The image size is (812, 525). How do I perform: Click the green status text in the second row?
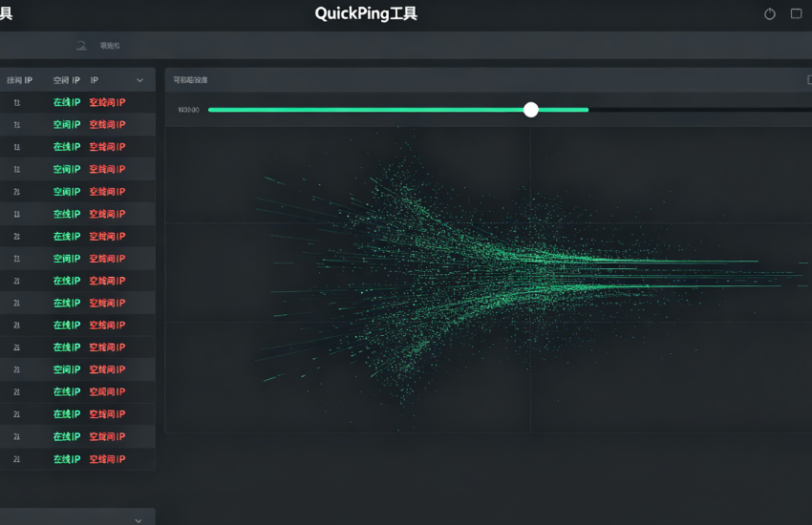(67, 125)
